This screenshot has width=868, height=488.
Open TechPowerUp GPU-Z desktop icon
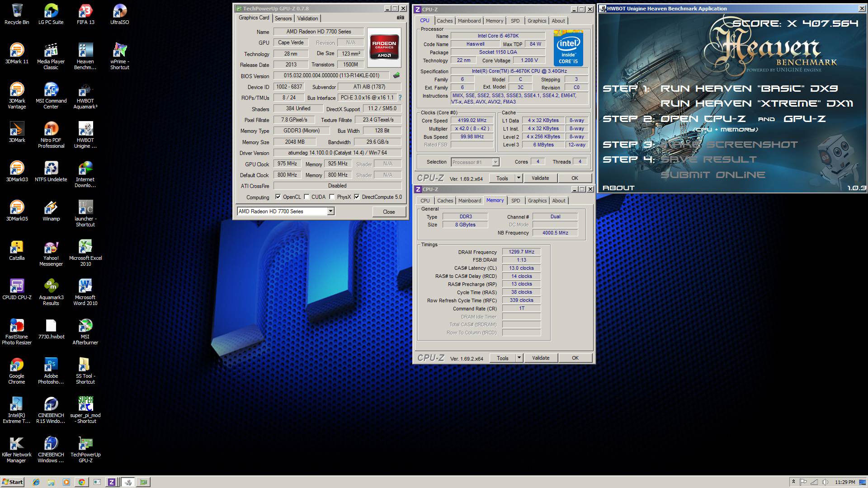(85, 449)
